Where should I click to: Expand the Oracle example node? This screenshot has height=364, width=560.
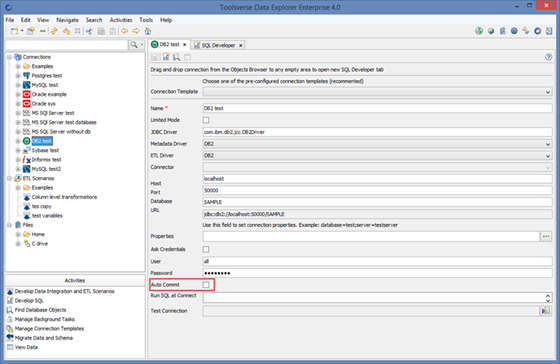(18, 94)
